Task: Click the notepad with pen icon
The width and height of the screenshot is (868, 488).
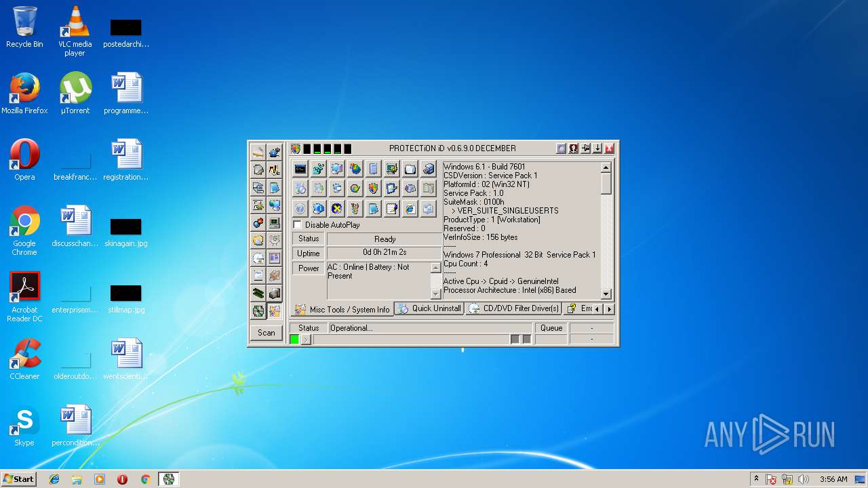Action: coord(392,208)
